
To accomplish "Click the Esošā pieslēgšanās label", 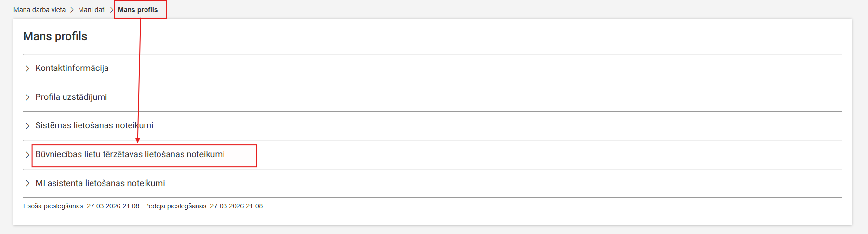I will click(54, 206).
